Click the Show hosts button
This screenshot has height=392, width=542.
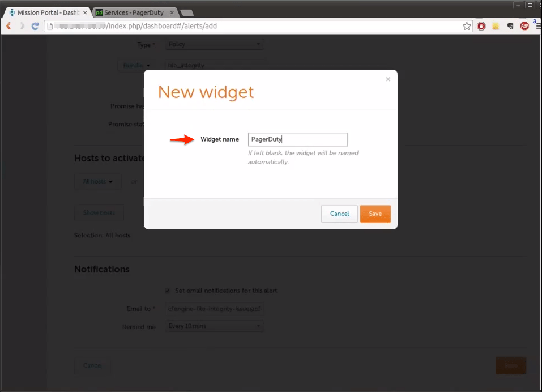(99, 212)
